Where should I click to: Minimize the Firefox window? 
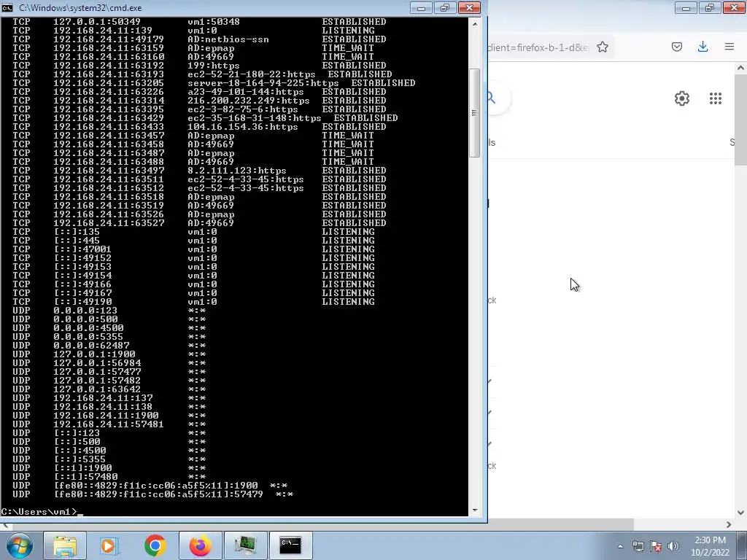click(x=686, y=7)
